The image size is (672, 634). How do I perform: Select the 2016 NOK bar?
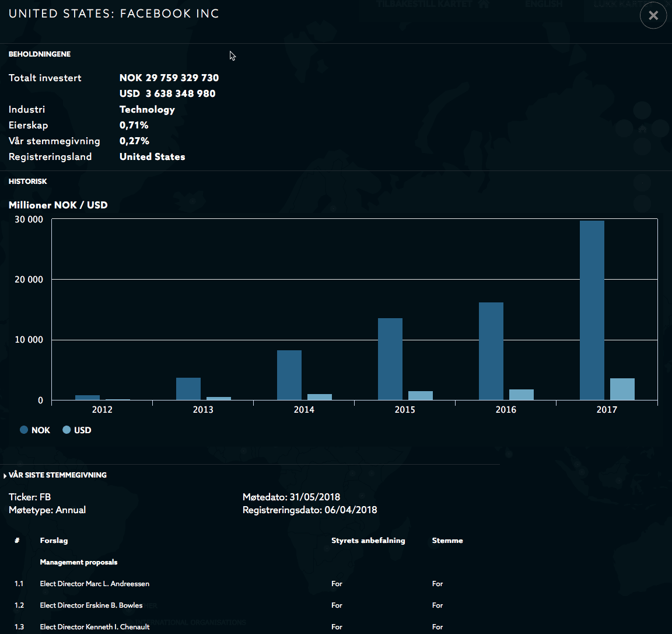click(x=491, y=351)
